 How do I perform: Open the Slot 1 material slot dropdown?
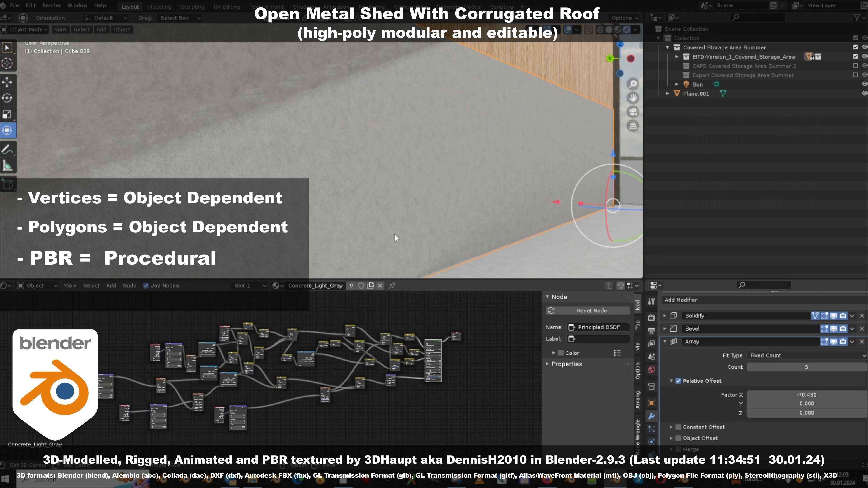[250, 286]
